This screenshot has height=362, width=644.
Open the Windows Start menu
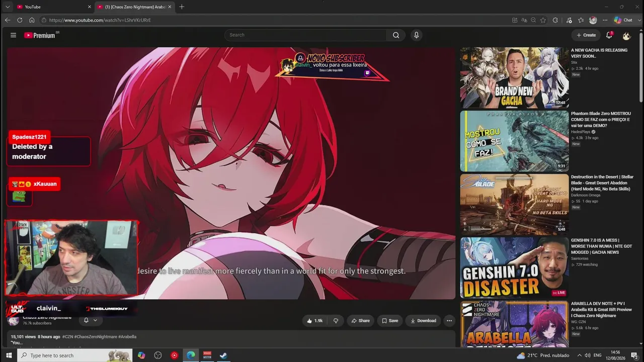pos(9,355)
